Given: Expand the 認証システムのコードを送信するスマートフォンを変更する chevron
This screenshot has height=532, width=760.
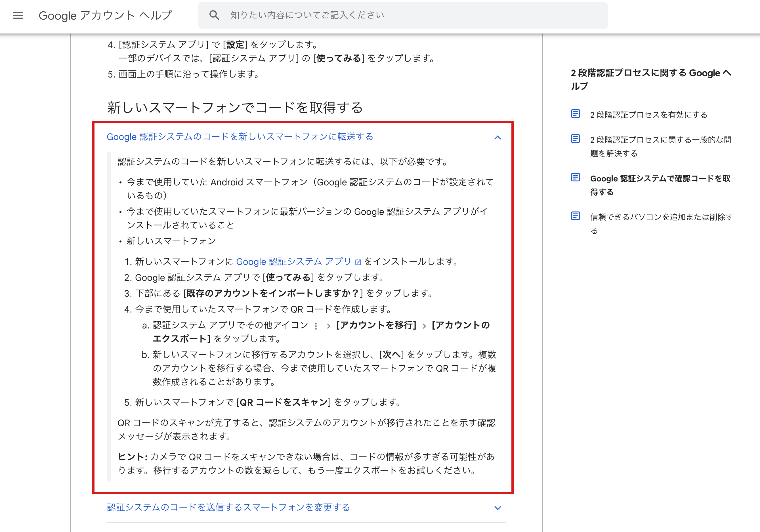Looking at the screenshot, I should tap(497, 508).
